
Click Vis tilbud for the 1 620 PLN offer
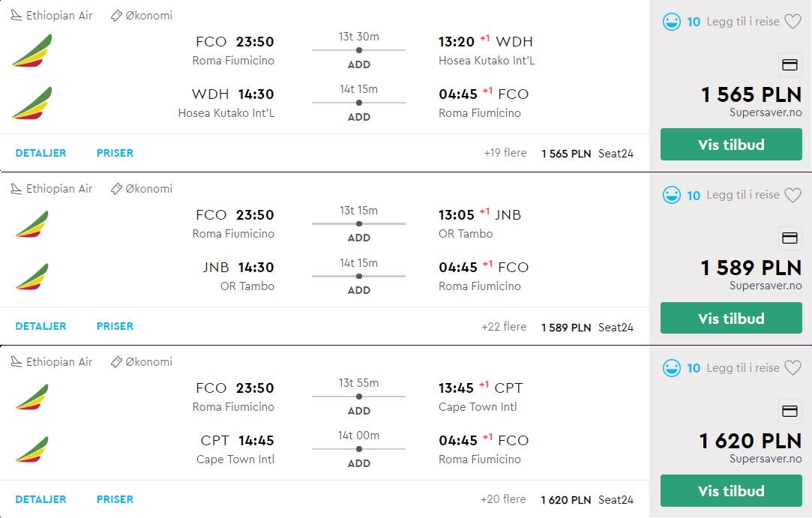click(x=731, y=490)
